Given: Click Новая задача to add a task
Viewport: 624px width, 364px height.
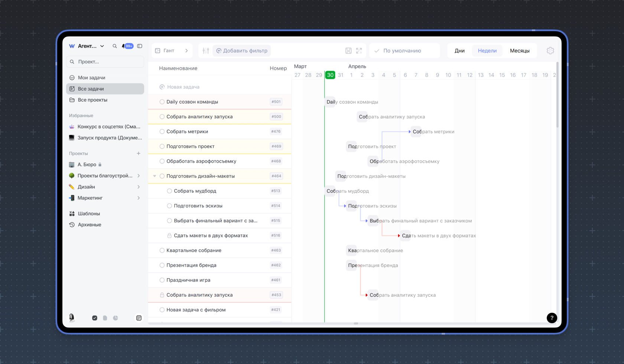Looking at the screenshot, I should pyautogui.click(x=183, y=87).
